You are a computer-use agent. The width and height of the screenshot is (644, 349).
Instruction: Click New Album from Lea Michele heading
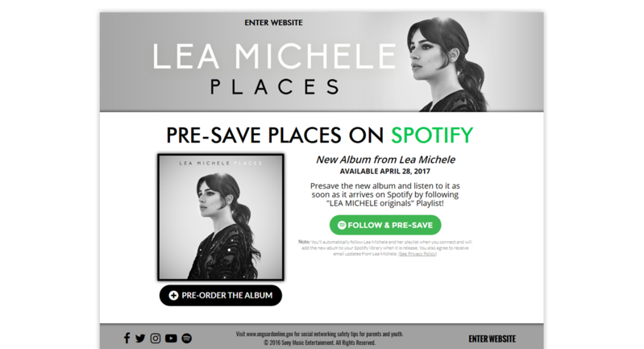click(385, 160)
